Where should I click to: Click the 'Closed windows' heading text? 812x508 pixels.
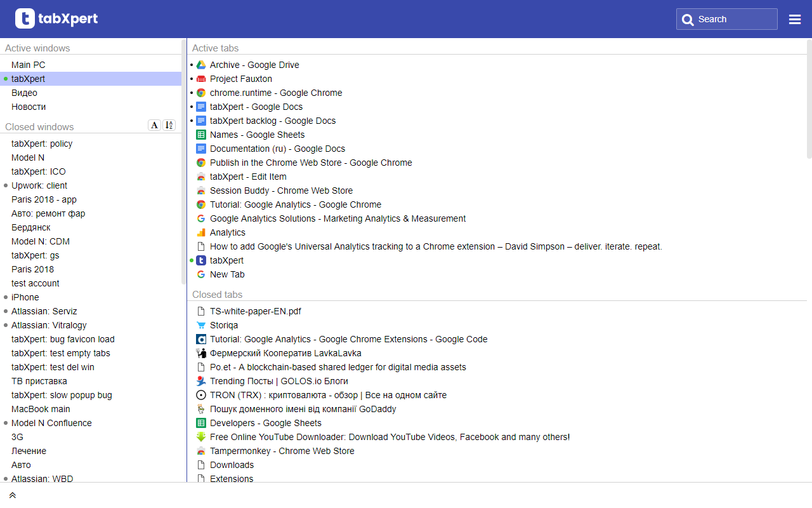point(39,127)
